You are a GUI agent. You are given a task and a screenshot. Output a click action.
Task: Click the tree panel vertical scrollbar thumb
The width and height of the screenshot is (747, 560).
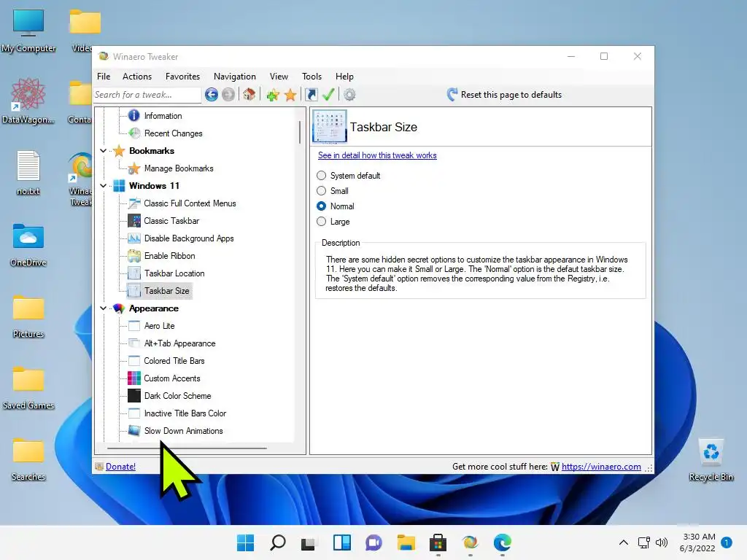[300, 132]
